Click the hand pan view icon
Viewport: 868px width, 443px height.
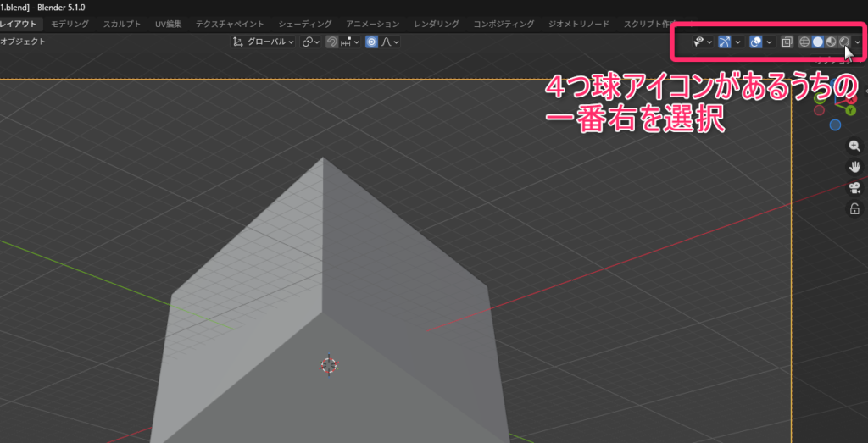pyautogui.click(x=854, y=166)
